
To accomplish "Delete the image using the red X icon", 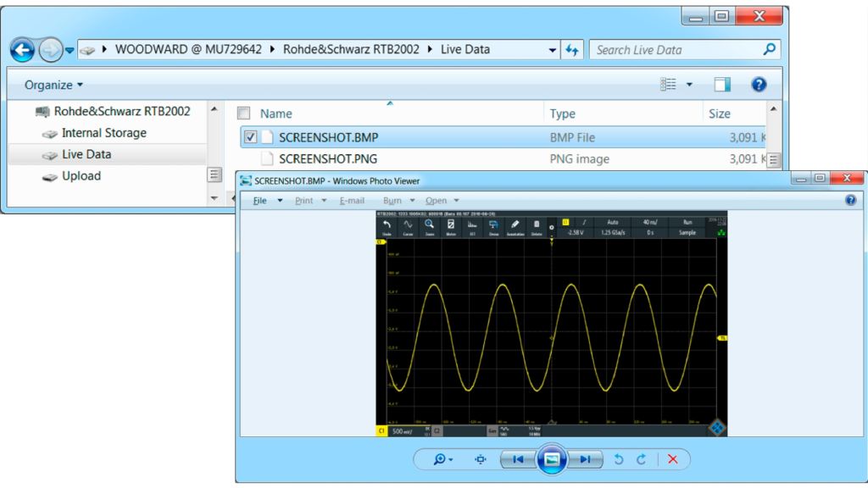I will (673, 459).
